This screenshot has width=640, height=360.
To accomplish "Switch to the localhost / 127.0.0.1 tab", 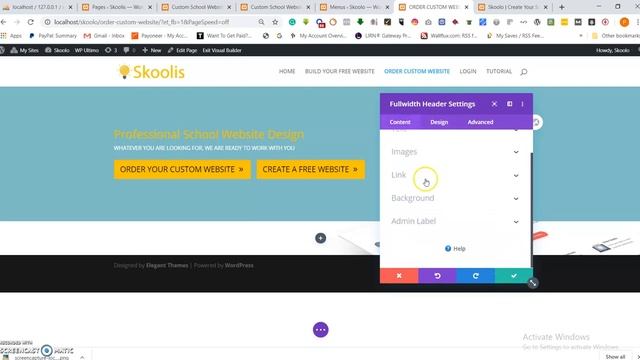I will point(38,7).
